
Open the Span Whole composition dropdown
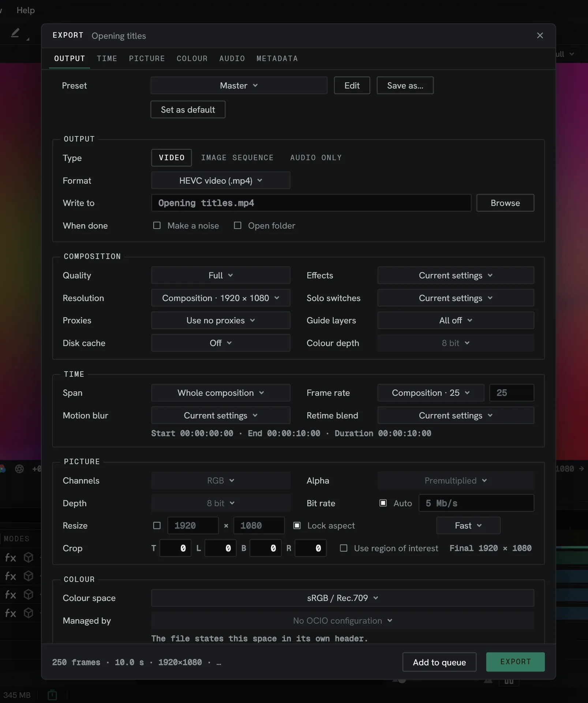221,393
